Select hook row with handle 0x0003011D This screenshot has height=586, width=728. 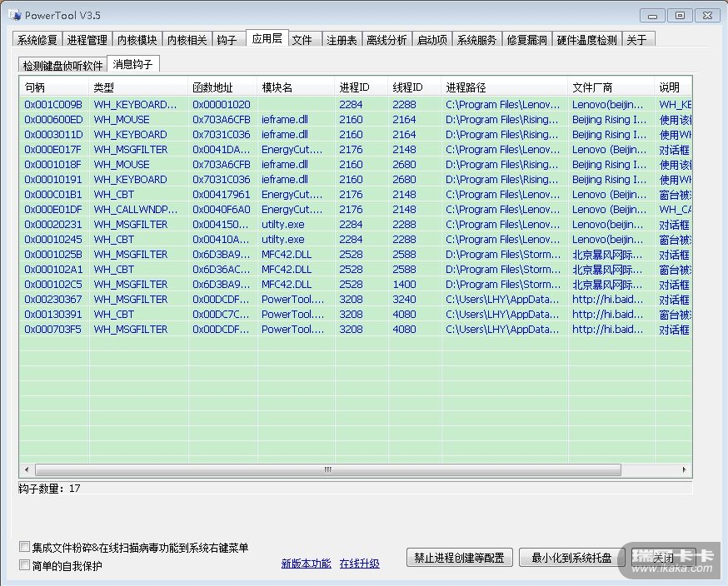pyautogui.click(x=356, y=134)
